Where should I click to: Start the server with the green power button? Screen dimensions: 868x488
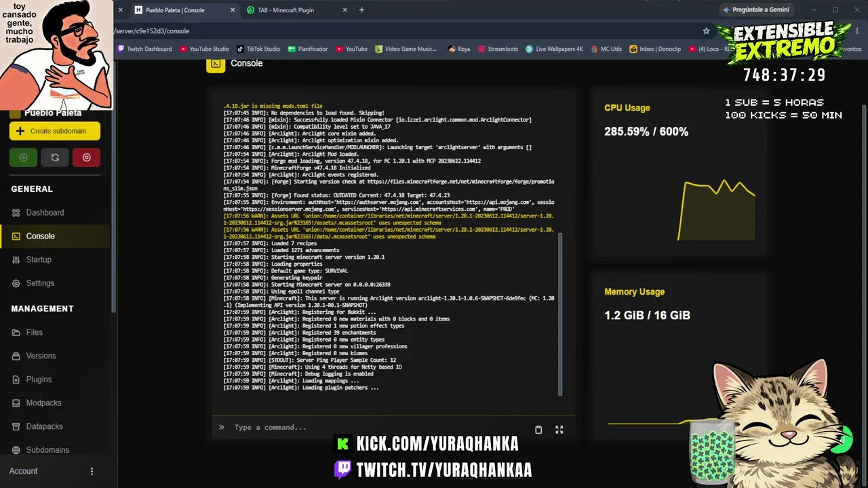(23, 157)
